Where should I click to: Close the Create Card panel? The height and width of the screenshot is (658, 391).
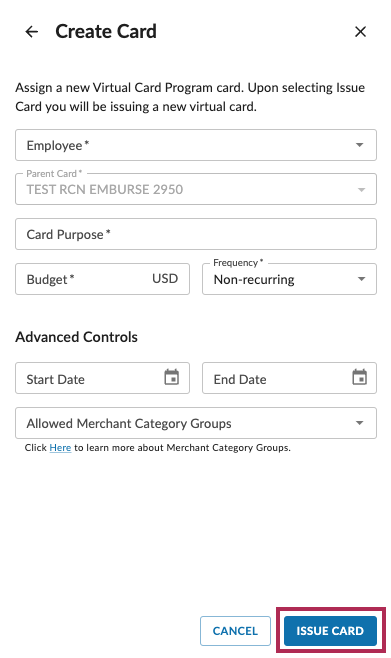(x=360, y=32)
